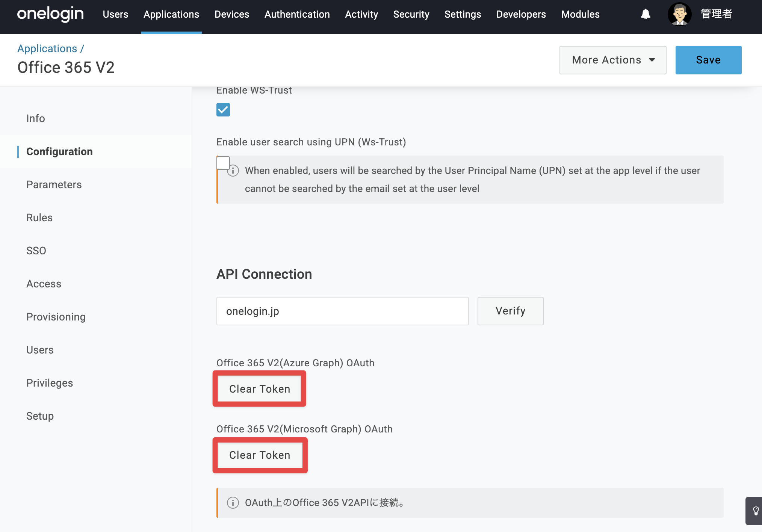Switch to the SSO sidebar tab

pyautogui.click(x=36, y=251)
